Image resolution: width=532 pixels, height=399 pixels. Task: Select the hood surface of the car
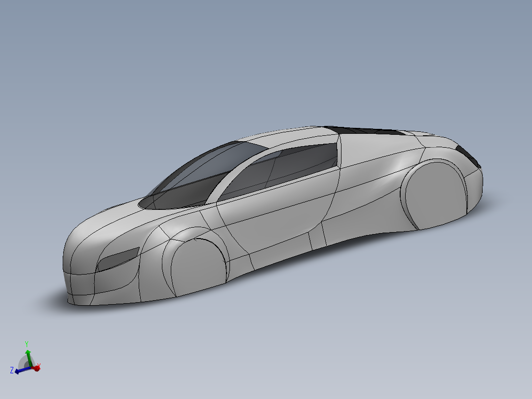tap(112, 221)
